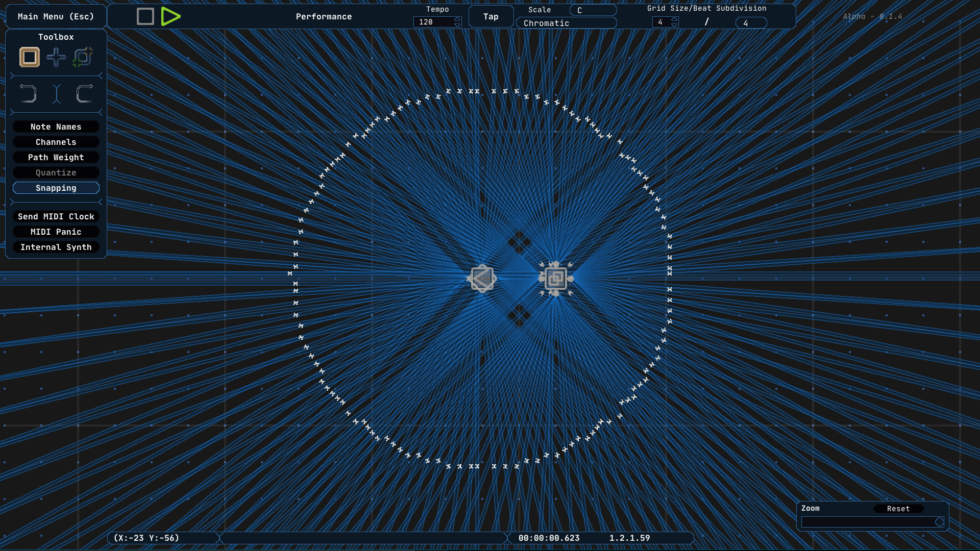
Task: Toggle the Internal Synth
Action: click(56, 247)
